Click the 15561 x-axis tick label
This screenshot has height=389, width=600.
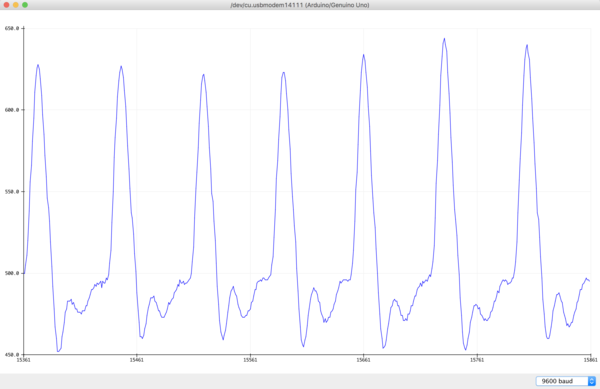coord(250,360)
